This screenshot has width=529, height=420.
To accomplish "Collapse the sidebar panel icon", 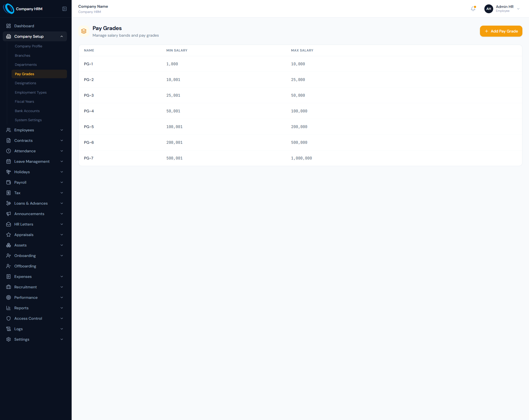I will (64, 9).
